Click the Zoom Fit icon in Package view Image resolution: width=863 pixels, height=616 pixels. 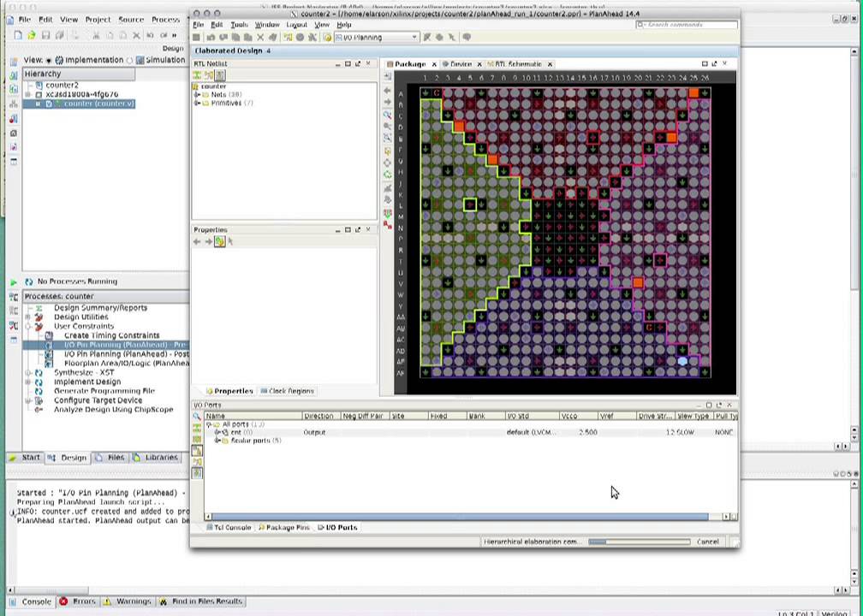click(x=388, y=138)
